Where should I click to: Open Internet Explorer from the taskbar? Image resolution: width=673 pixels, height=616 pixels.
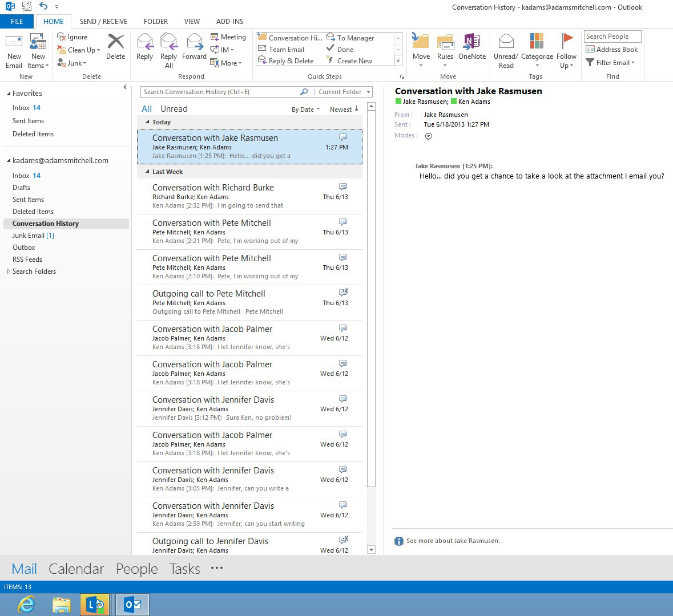(x=27, y=605)
